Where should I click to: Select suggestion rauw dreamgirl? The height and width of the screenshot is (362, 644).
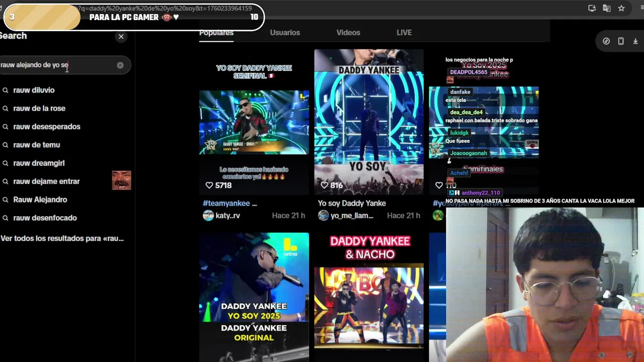point(39,163)
